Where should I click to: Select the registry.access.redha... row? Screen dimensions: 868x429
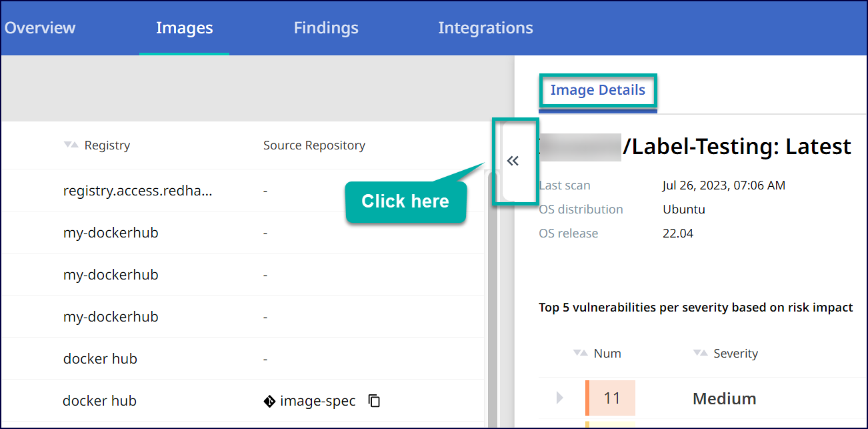coord(137,191)
